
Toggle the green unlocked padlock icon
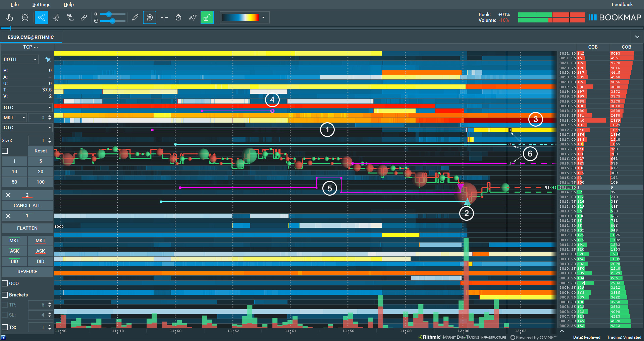[207, 17]
